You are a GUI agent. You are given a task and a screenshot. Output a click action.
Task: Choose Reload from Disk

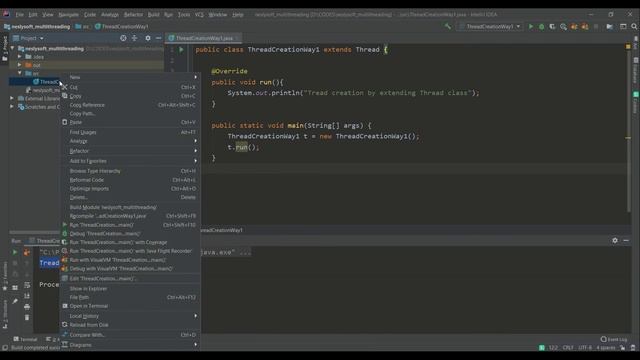tap(130, 325)
